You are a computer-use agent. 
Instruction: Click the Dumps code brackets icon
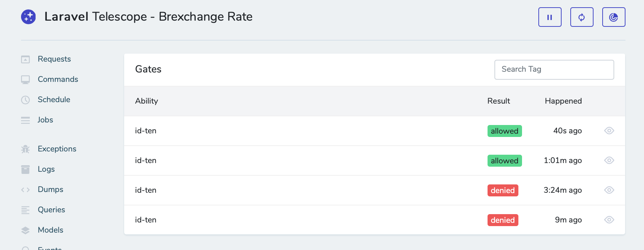tap(25, 190)
